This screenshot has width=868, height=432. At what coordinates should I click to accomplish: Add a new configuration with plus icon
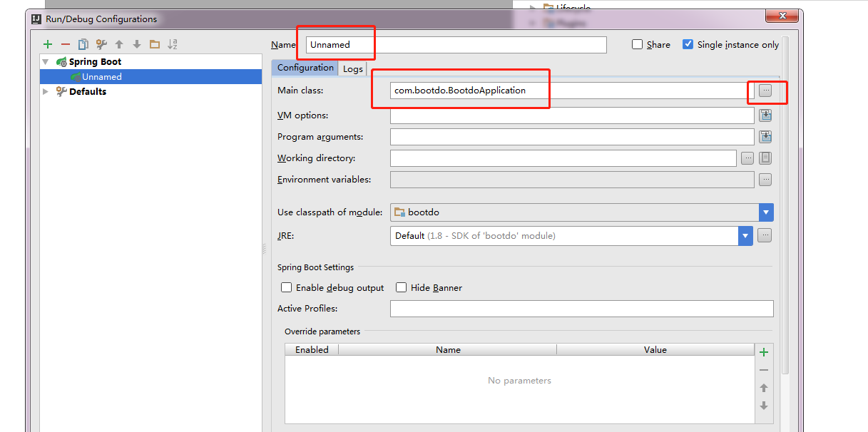pos(48,44)
